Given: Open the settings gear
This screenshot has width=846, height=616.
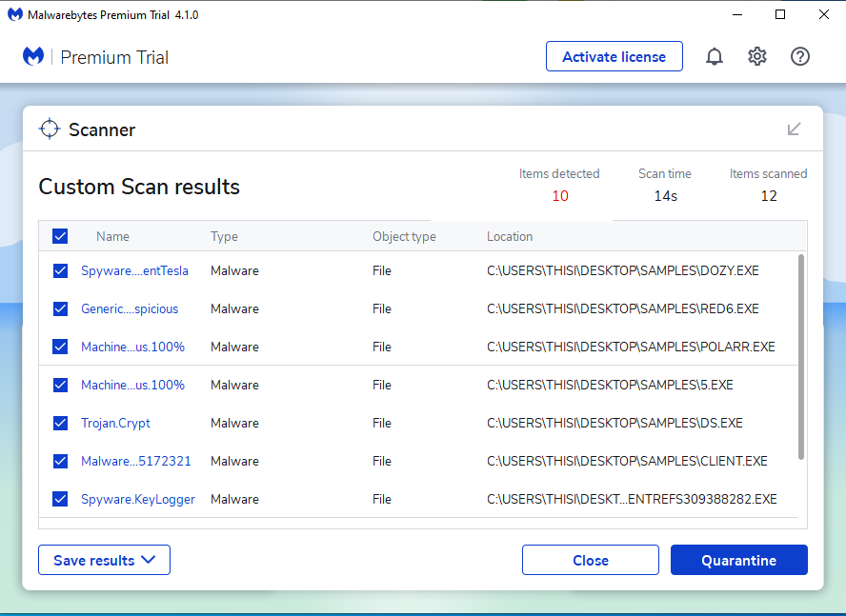Looking at the screenshot, I should click(757, 56).
